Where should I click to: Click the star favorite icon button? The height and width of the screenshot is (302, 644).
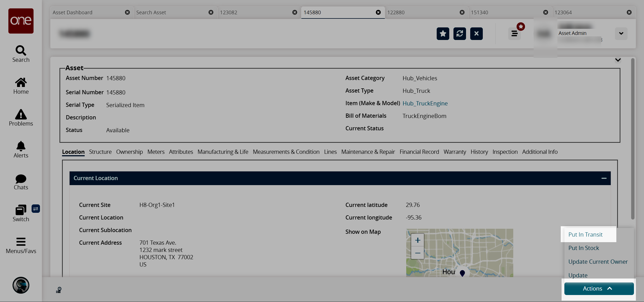click(x=443, y=34)
